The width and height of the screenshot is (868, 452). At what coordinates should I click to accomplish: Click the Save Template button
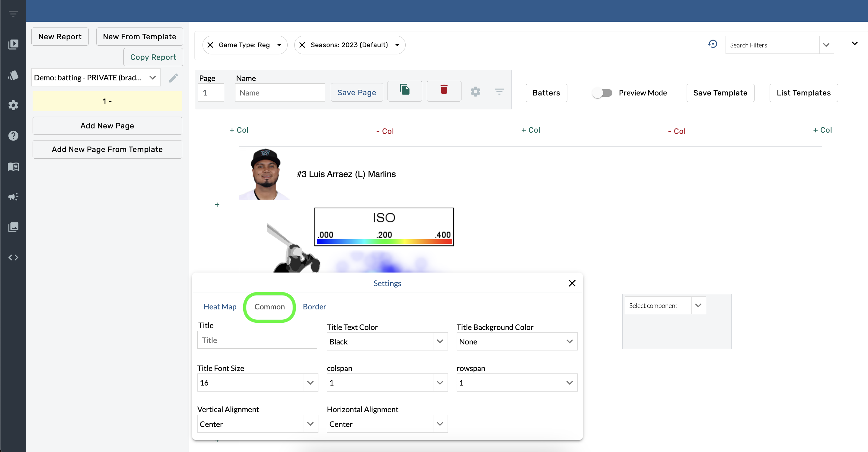[x=720, y=93]
